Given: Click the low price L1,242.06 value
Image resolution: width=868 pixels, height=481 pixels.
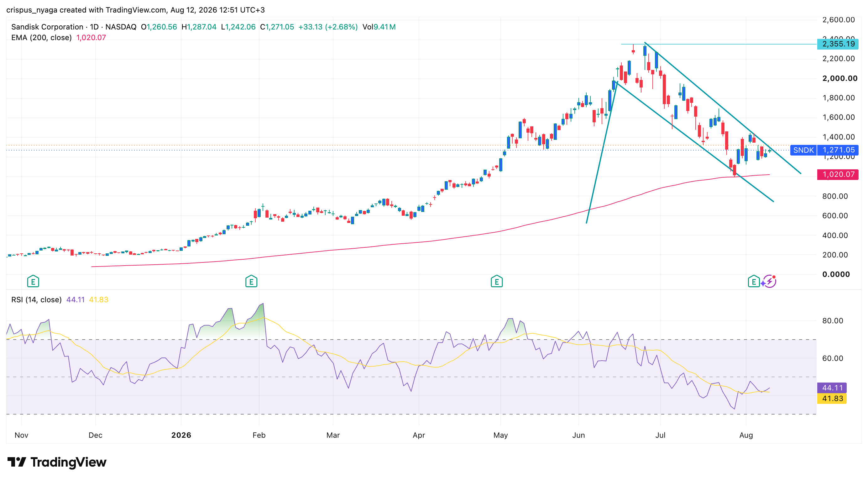Looking at the screenshot, I should point(238,27).
